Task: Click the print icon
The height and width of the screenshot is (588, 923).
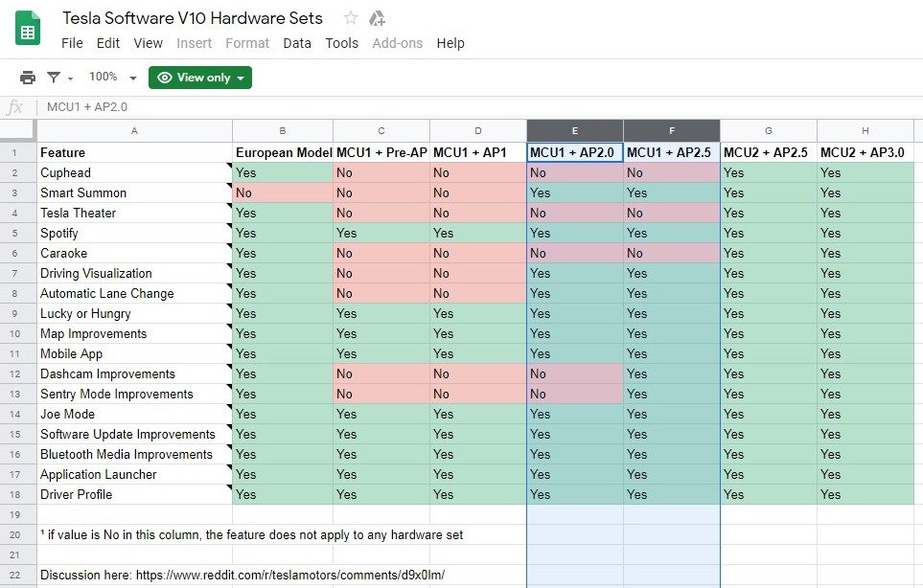Action: tap(28, 77)
